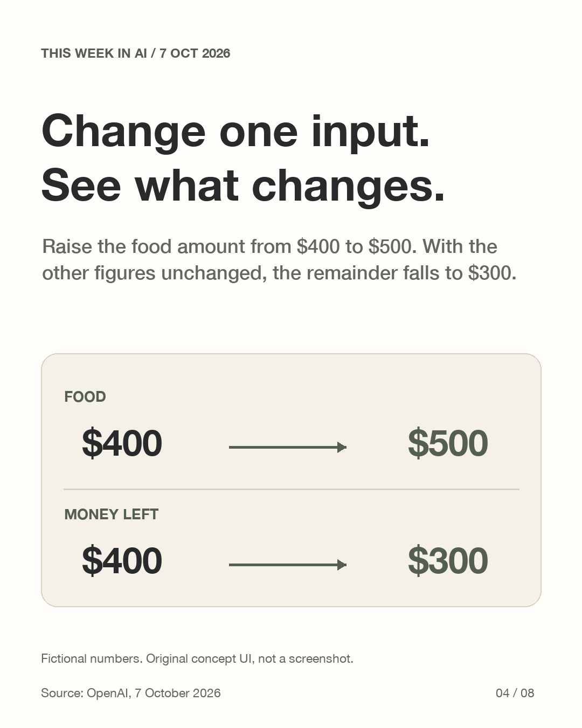Screen dimensions: 582x728
Task: Click the 'Raise the food amount' description
Action: coord(279,259)
